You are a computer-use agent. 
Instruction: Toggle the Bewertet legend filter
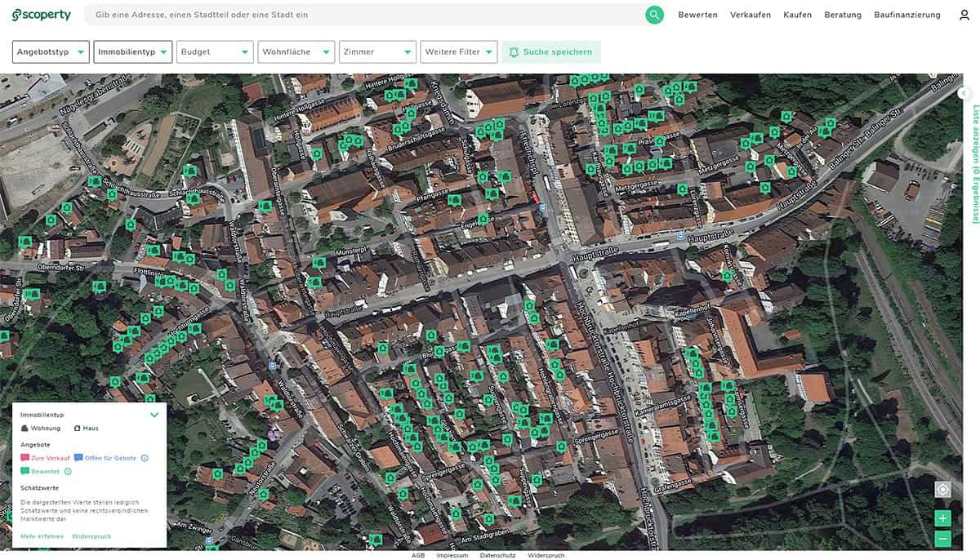[41, 471]
